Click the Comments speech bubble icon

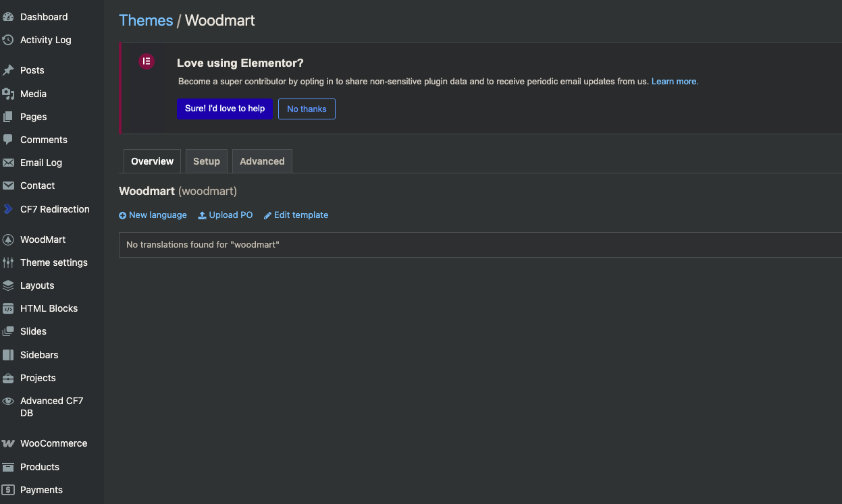[8, 140]
